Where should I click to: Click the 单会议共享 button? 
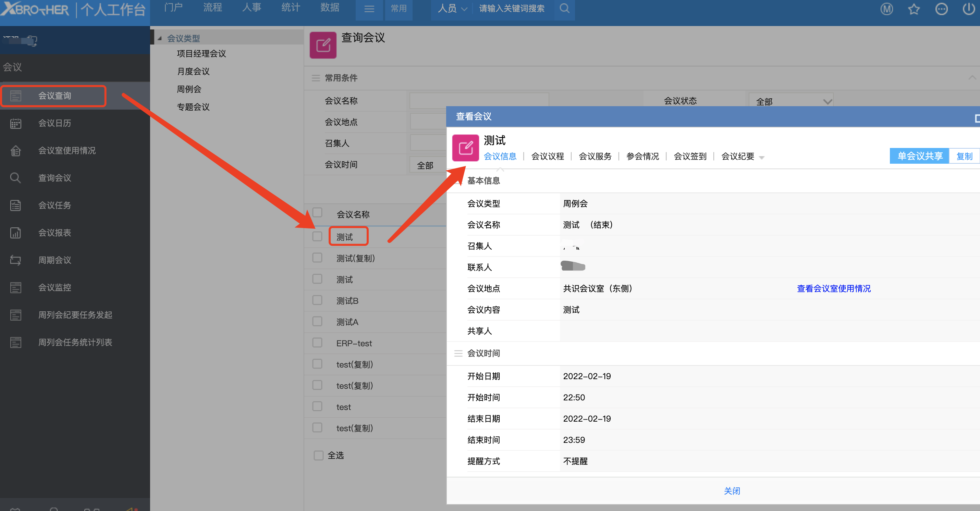tap(919, 156)
